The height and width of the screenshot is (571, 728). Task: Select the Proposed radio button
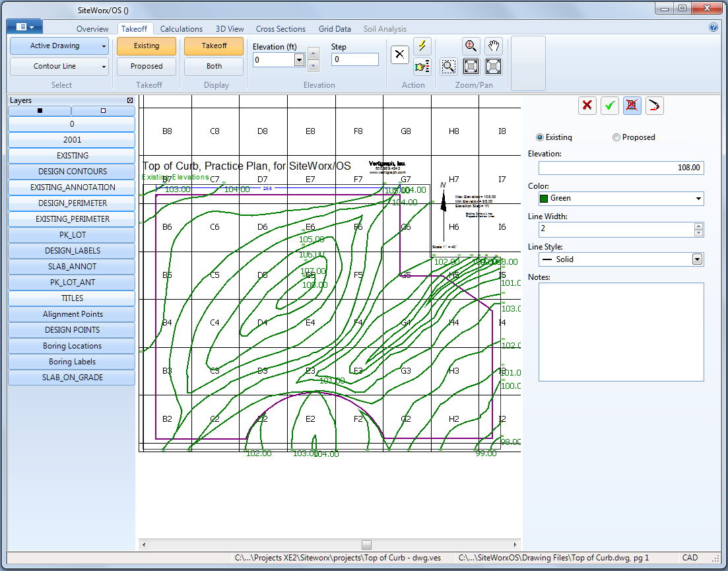616,137
